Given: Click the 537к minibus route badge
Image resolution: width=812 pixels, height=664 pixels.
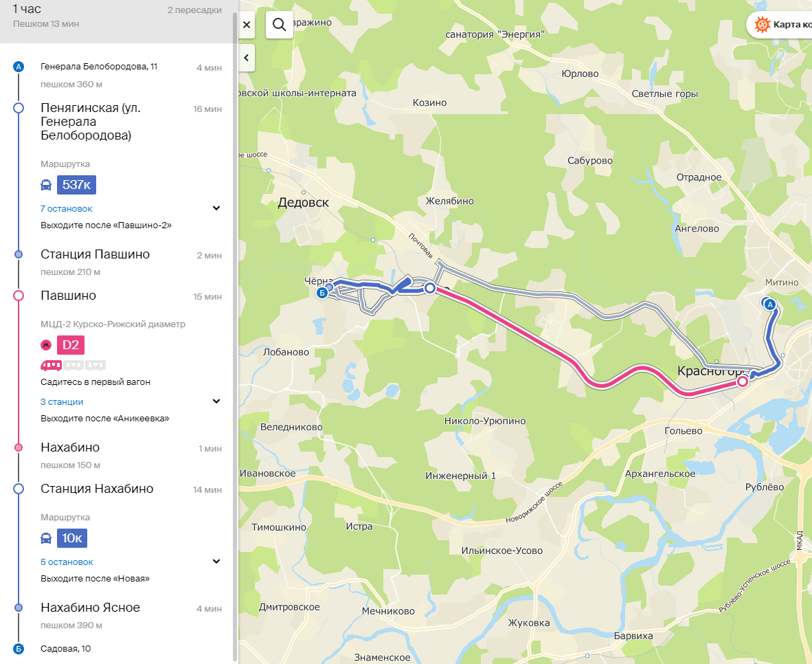Looking at the screenshot, I should click(77, 184).
